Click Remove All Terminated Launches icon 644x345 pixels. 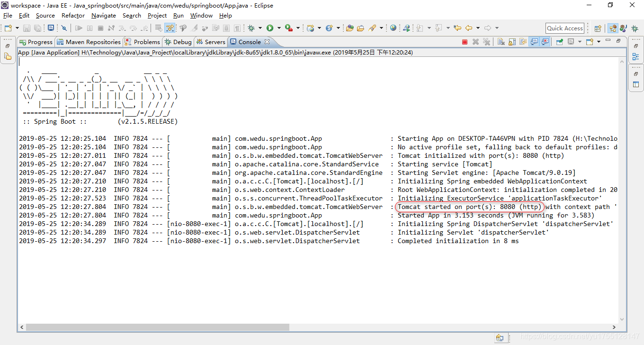[x=486, y=42]
